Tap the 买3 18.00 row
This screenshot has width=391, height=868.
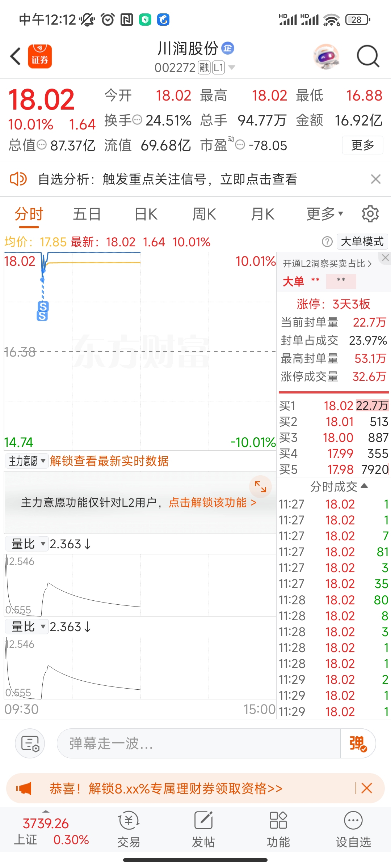click(334, 438)
